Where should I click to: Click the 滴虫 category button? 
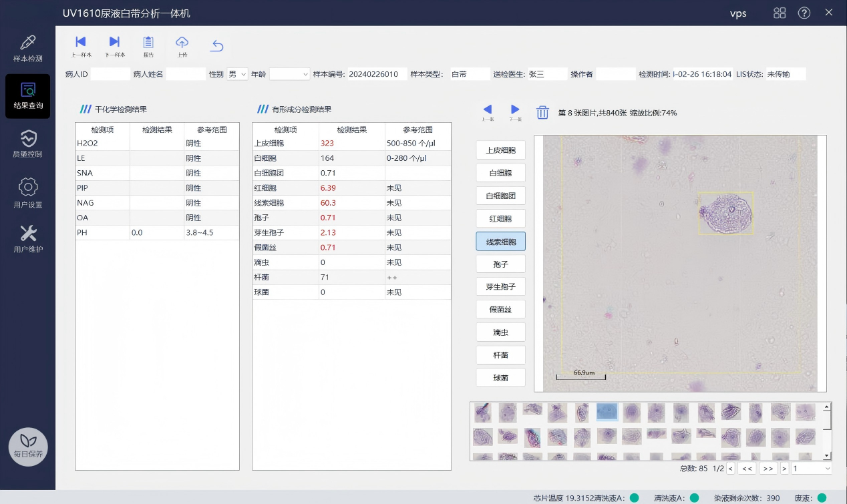(500, 332)
